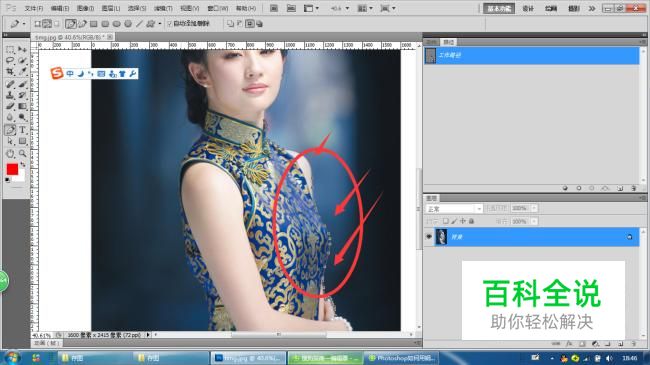Enable Shape Layers mode in options bar
The height and width of the screenshot is (365, 650).
(x=37, y=24)
